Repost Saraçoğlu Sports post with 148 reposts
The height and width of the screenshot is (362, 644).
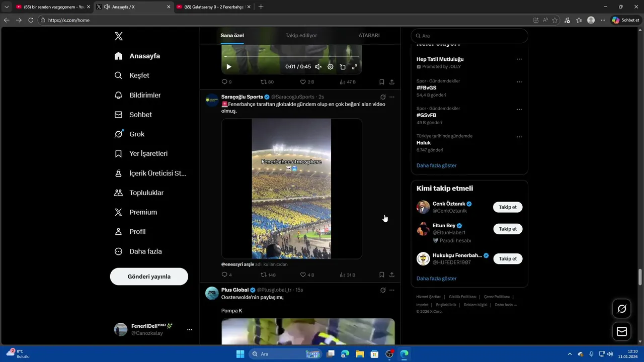268,275
